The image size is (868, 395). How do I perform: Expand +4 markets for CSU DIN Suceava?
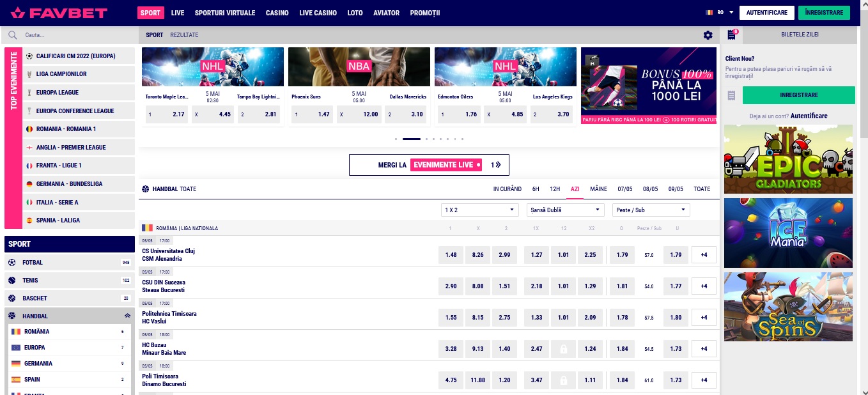(x=704, y=286)
